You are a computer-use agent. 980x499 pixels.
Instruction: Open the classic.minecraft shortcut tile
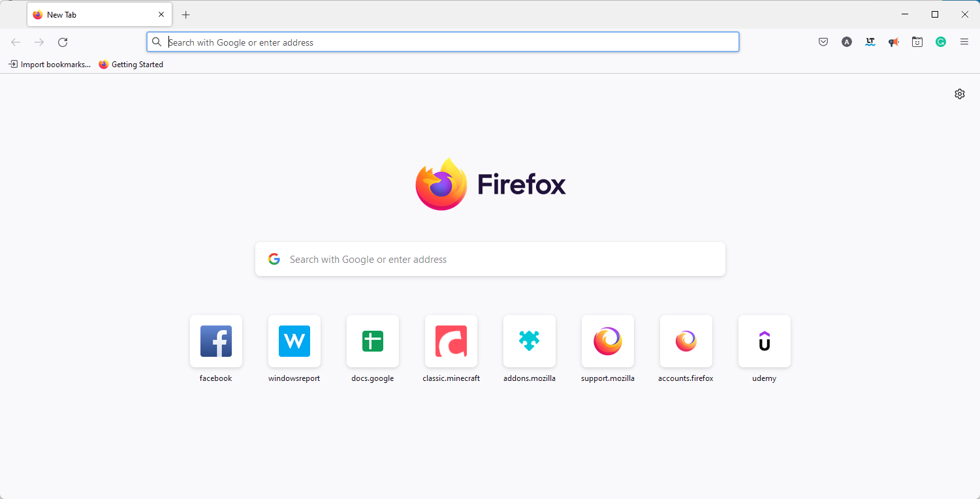(451, 341)
